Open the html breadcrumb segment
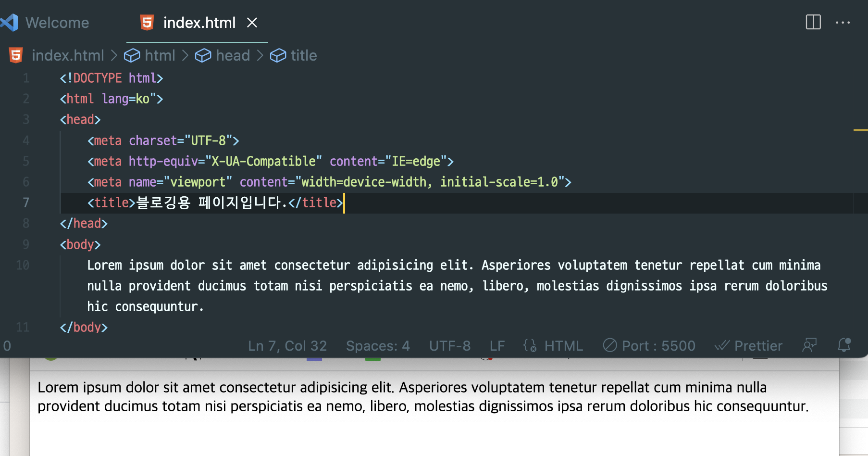This screenshot has width=868, height=456. (160, 55)
